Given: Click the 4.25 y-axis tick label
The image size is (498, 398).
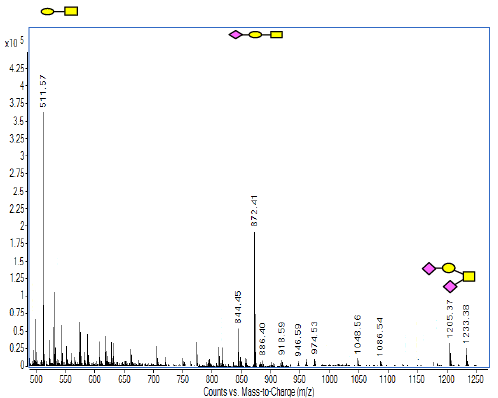Looking at the screenshot, I should 17,68.
